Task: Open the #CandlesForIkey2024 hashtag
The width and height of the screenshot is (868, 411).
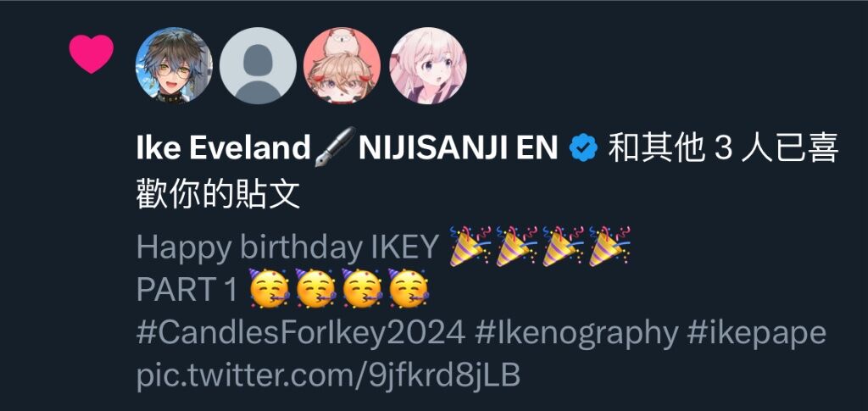Action: (x=301, y=332)
